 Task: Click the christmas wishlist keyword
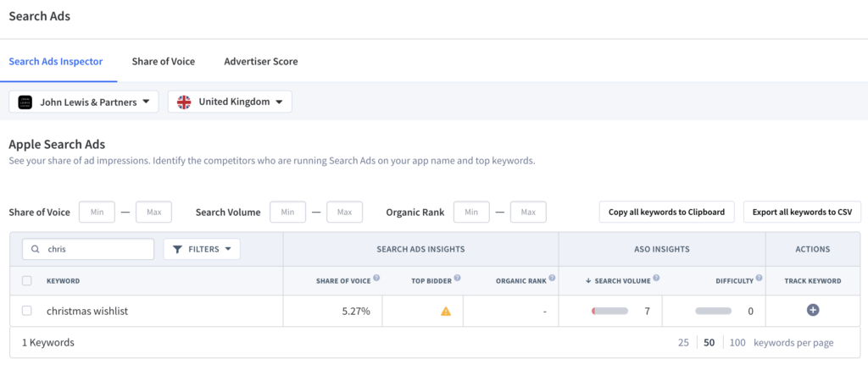(x=87, y=312)
